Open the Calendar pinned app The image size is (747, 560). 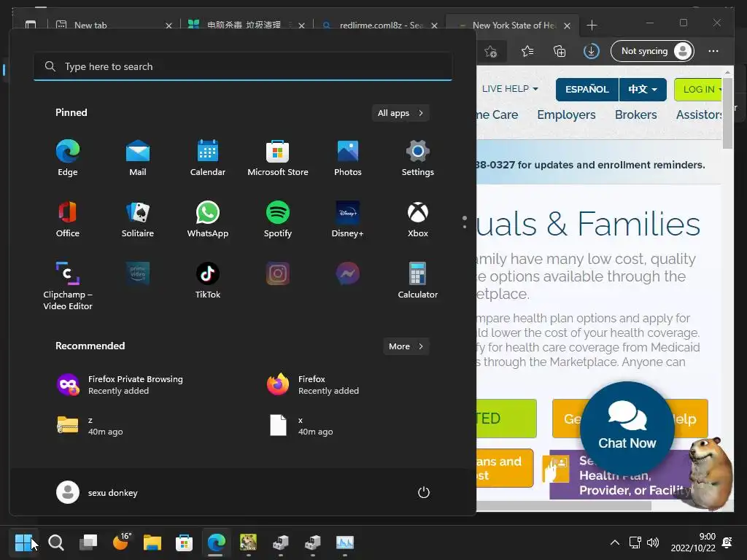(208, 158)
